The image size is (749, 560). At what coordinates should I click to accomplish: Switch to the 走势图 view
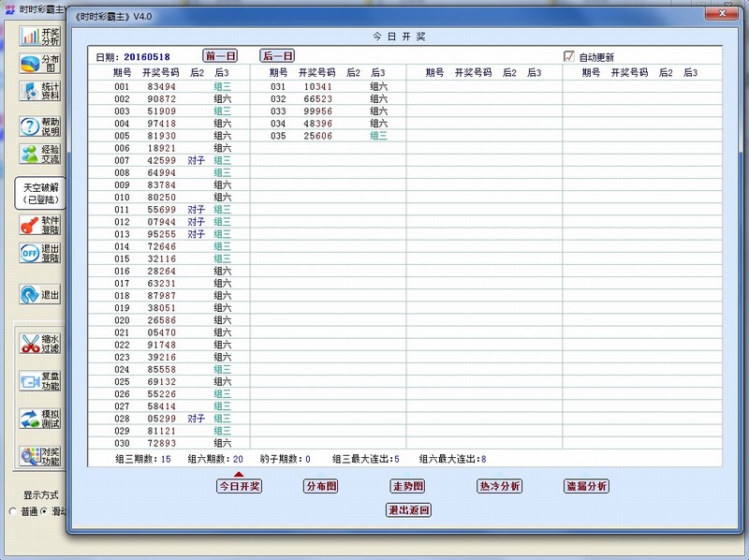coord(407,486)
